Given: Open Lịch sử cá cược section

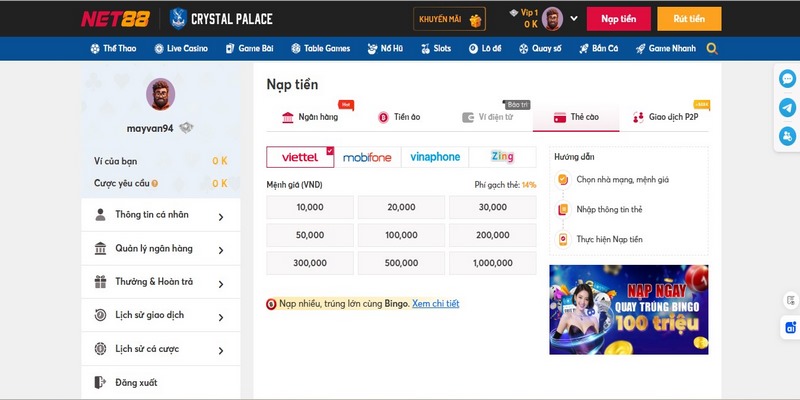Looking at the screenshot, I should 161,349.
